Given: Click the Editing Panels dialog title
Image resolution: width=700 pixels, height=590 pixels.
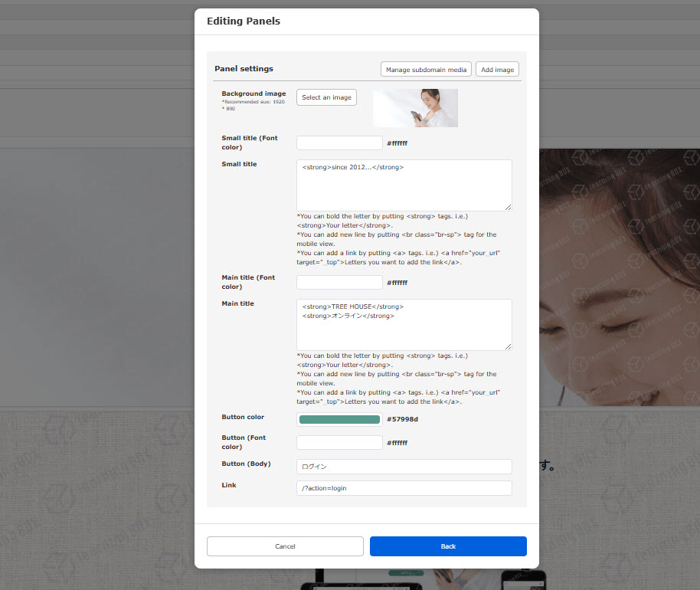Looking at the screenshot, I should (x=244, y=21).
